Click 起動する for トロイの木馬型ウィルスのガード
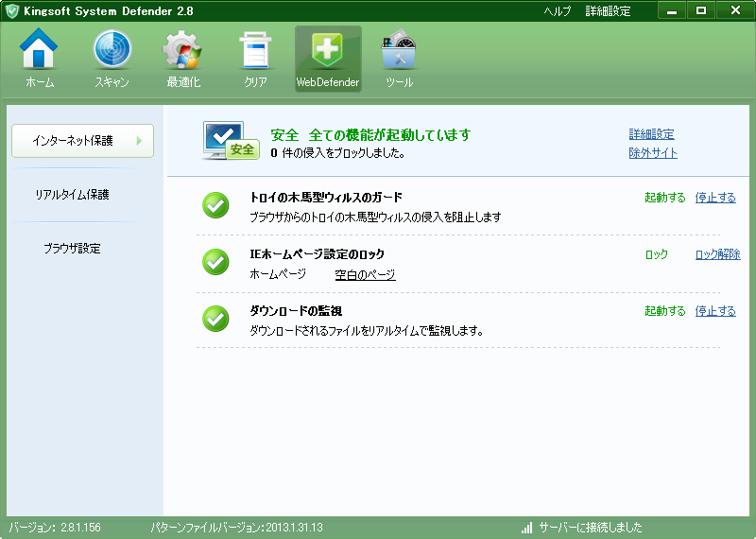Image resolution: width=756 pixels, height=539 pixels. (x=665, y=198)
